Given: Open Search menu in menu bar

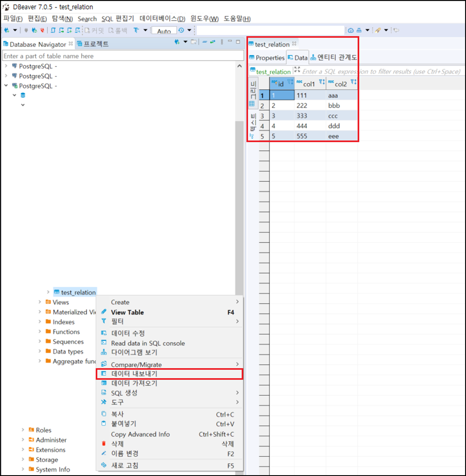Looking at the screenshot, I should pyautogui.click(x=87, y=19).
